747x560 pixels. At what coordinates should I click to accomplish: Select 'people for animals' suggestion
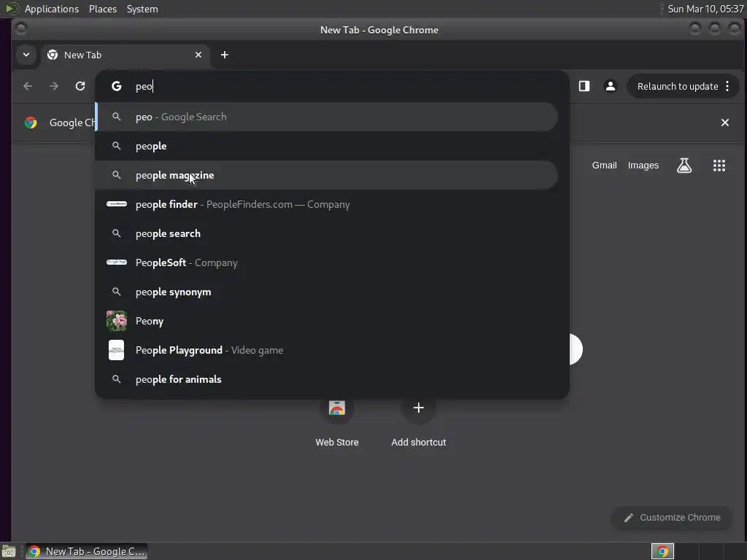[326, 379]
